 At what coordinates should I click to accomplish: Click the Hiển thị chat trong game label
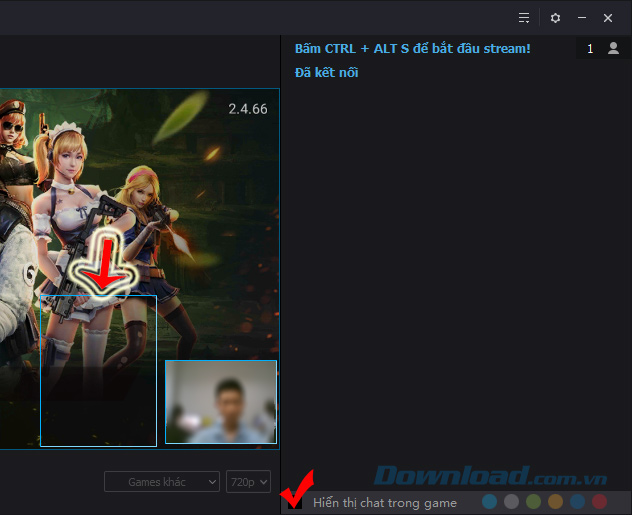tap(385, 503)
